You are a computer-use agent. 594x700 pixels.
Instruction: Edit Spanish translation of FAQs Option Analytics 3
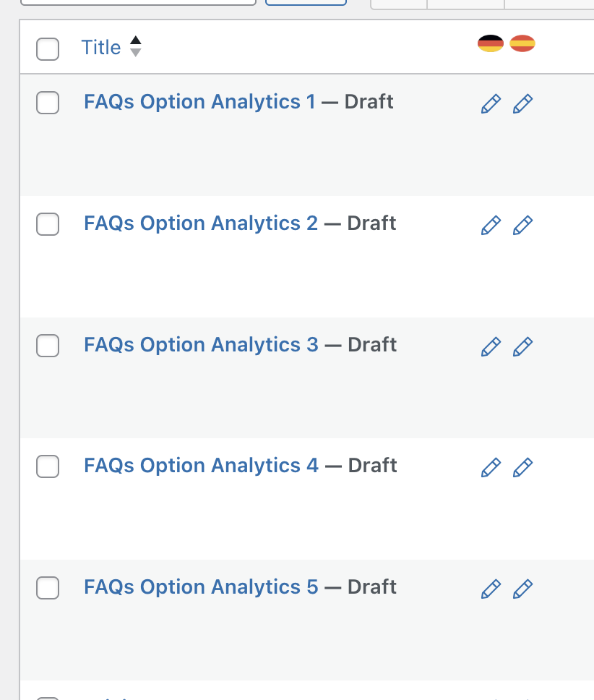(522, 346)
